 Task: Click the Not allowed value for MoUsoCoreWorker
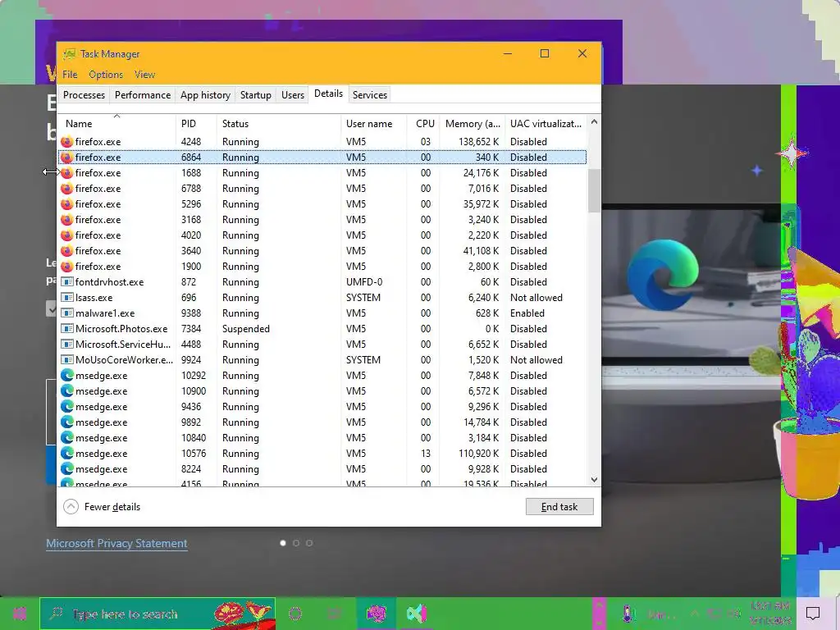point(536,359)
